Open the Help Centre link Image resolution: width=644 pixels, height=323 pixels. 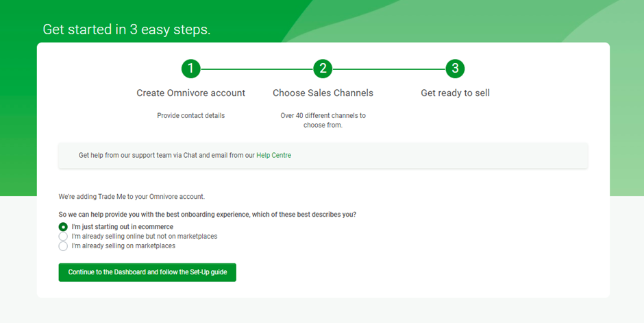coord(273,156)
